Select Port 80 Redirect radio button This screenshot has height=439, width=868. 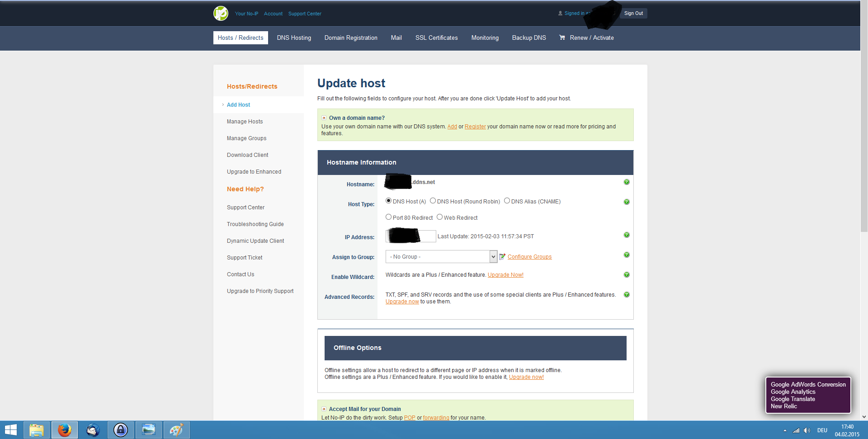click(388, 217)
